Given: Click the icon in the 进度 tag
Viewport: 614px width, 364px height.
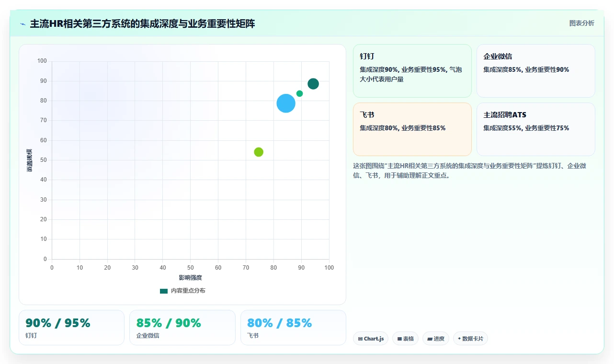Looking at the screenshot, I should pyautogui.click(x=430, y=339).
